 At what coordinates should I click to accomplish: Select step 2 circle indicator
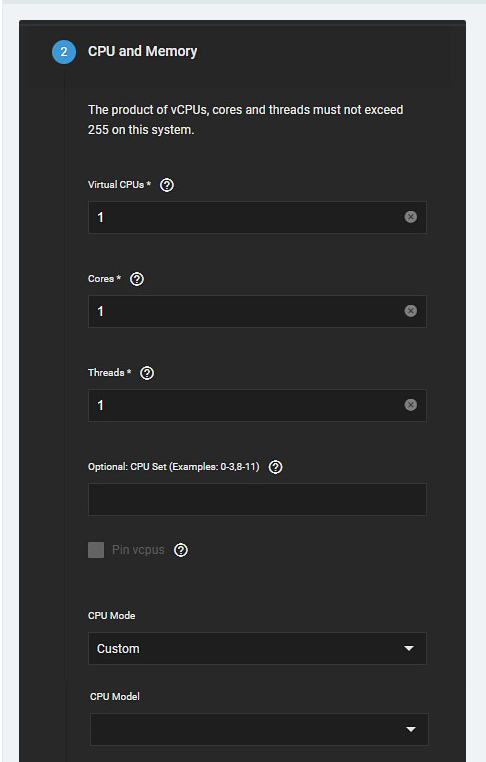64,52
